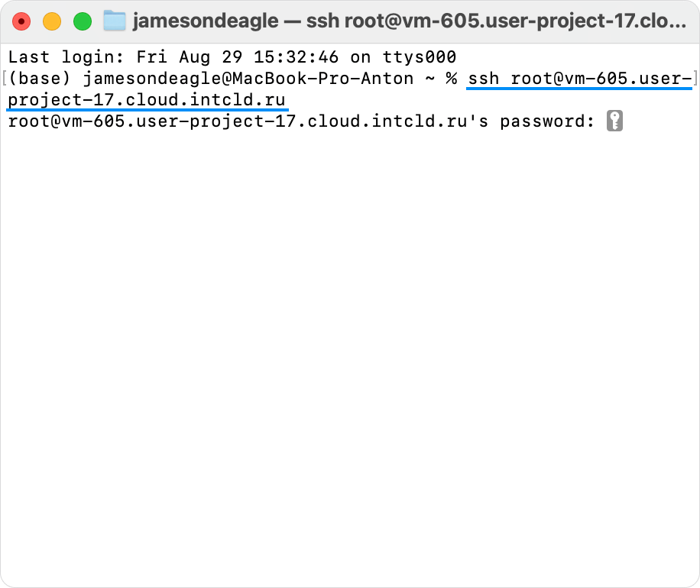Viewport: 700px width, 588px height.
Task: Click the left bracket mark beside "(base)"
Action: point(5,78)
